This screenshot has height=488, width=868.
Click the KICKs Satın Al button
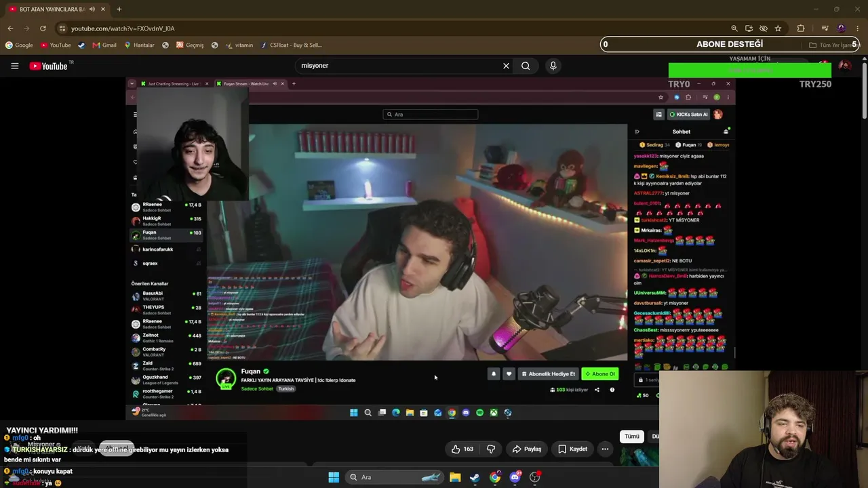[688, 115]
